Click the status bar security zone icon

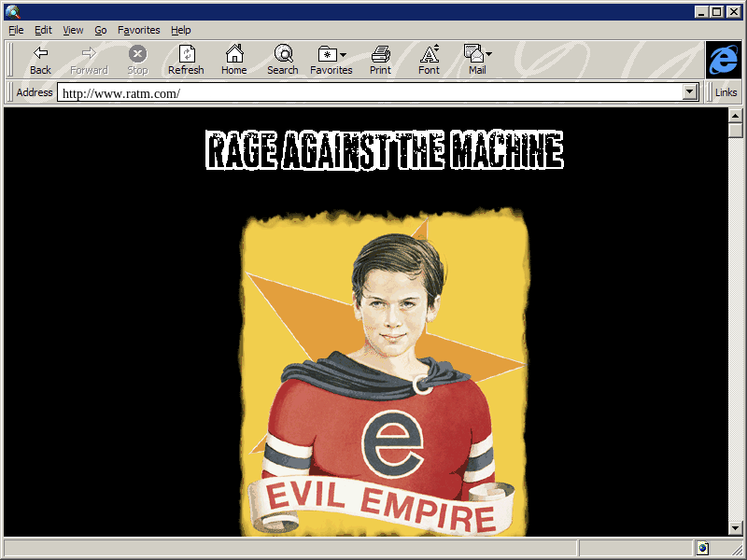[702, 548]
